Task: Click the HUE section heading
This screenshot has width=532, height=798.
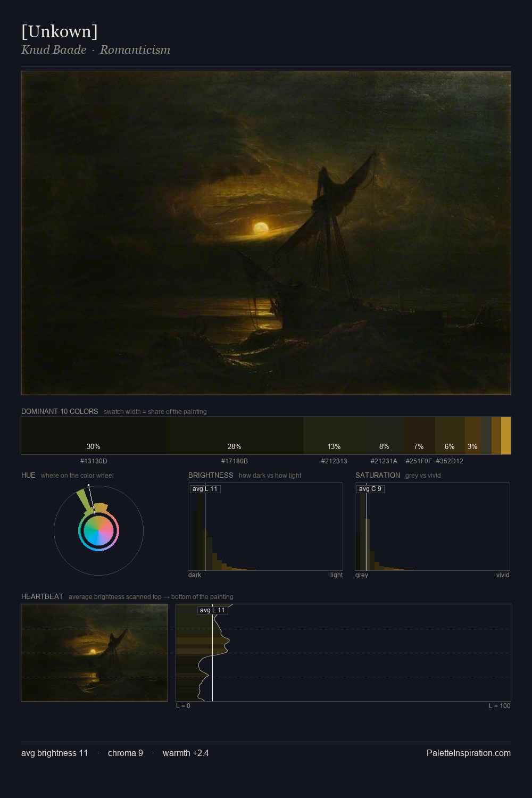Action: (28, 475)
